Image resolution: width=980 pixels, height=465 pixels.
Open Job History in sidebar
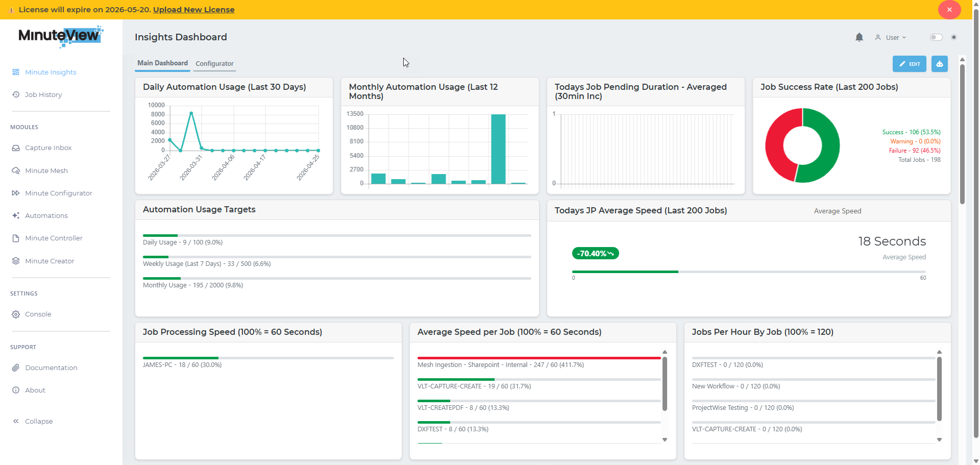click(43, 94)
